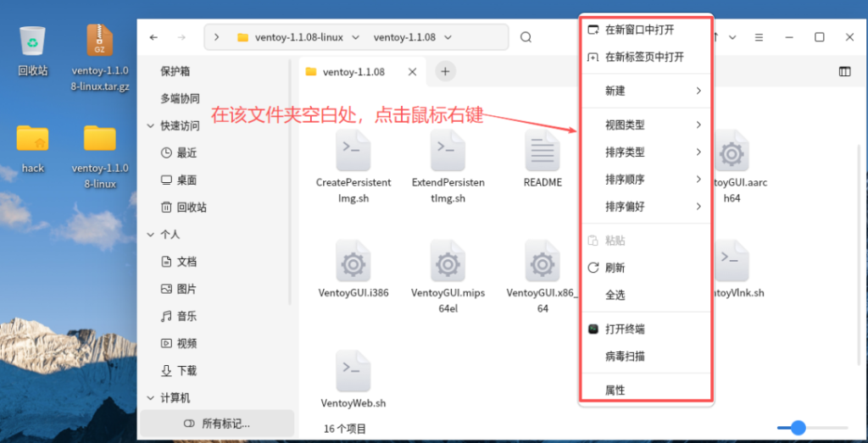Add a new tab with plus button
This screenshot has height=443, width=868.
(x=446, y=71)
